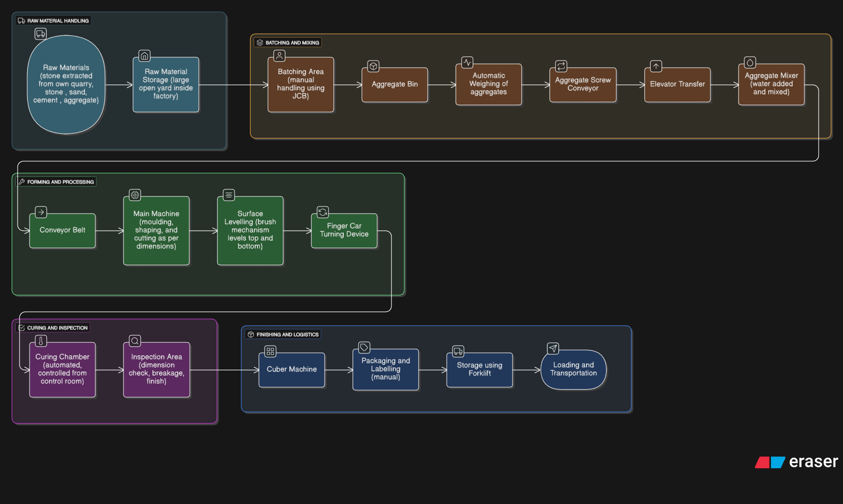The height and width of the screenshot is (504, 843).
Task: Click the wrench icon in Forming and Processing label
Action: [x=21, y=182]
